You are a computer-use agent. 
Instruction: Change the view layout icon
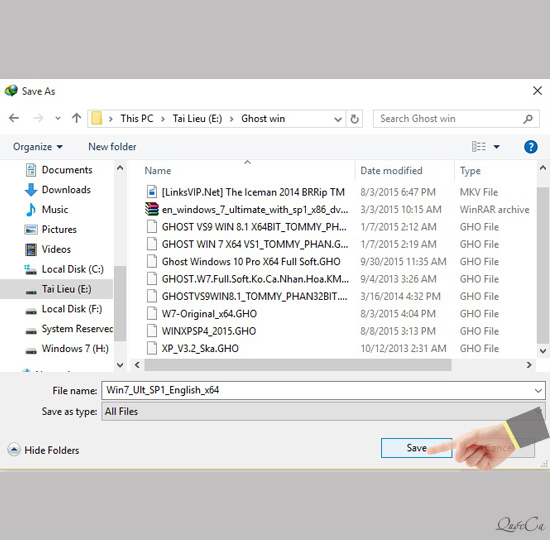click(x=478, y=146)
